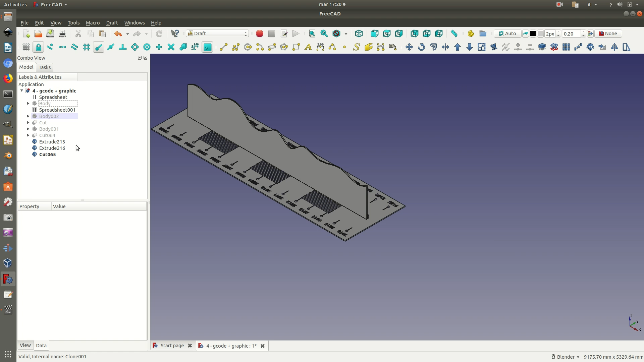Select the Draft Rotate tool
Screen dimensions: 644x362
coord(421,47)
